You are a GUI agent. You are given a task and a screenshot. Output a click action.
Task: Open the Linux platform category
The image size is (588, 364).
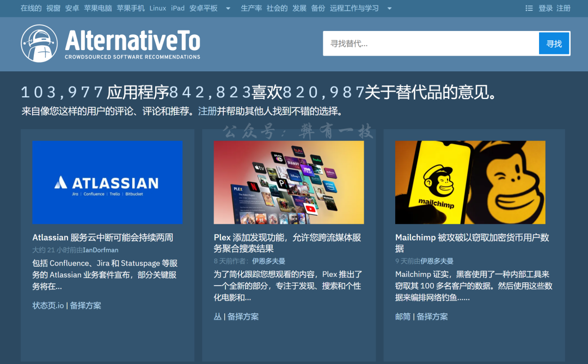[157, 8]
